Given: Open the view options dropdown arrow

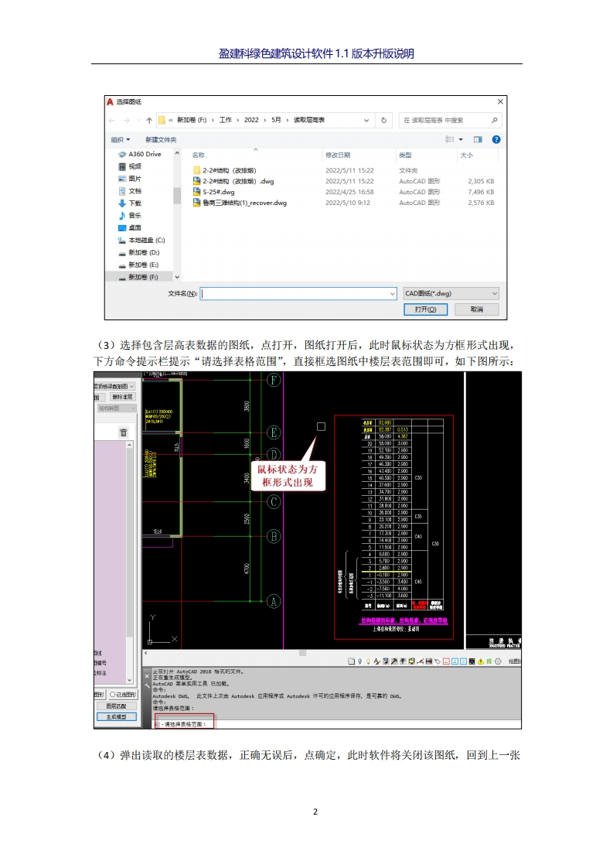Looking at the screenshot, I should coord(461,139).
